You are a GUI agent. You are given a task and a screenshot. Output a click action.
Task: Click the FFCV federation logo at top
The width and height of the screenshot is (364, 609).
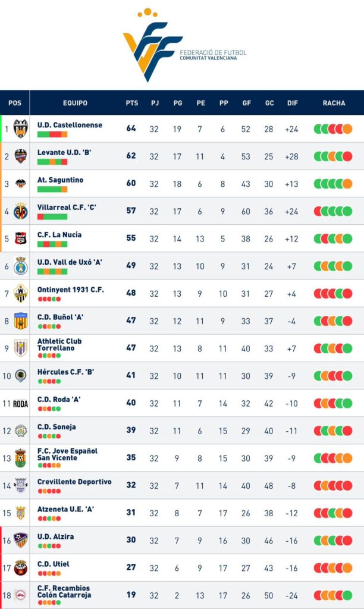(x=185, y=45)
